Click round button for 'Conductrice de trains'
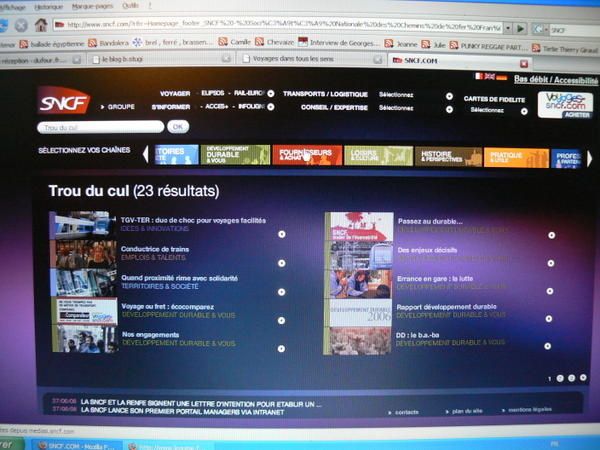Viewport: 600px width, 450px height. 282,263
